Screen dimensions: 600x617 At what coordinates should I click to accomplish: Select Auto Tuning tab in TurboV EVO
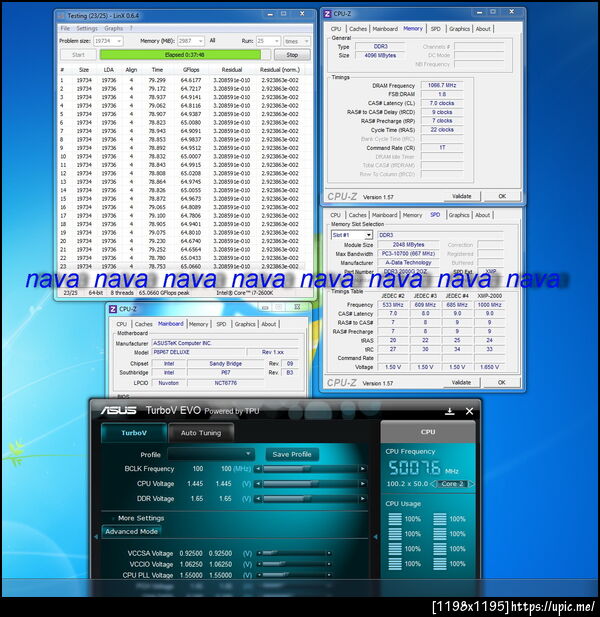pyautogui.click(x=201, y=432)
